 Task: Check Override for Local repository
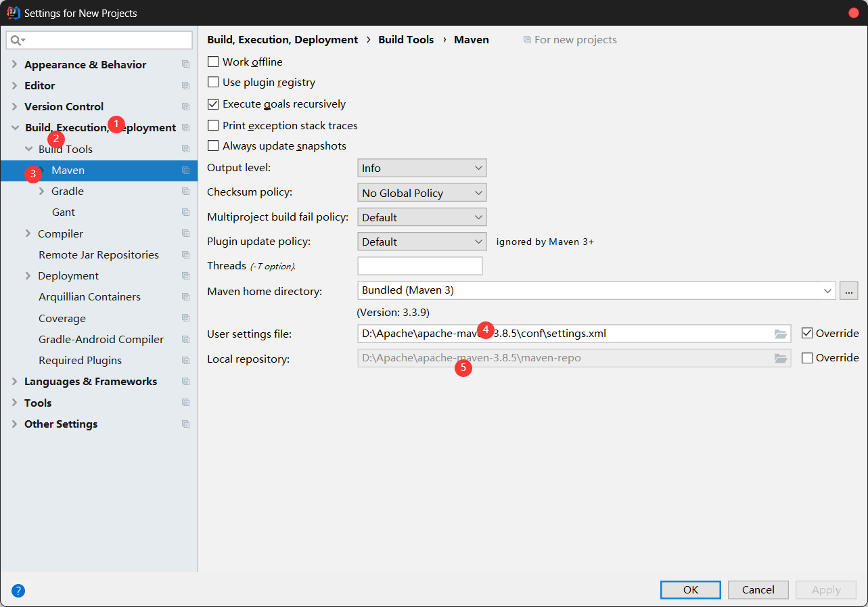tap(806, 357)
